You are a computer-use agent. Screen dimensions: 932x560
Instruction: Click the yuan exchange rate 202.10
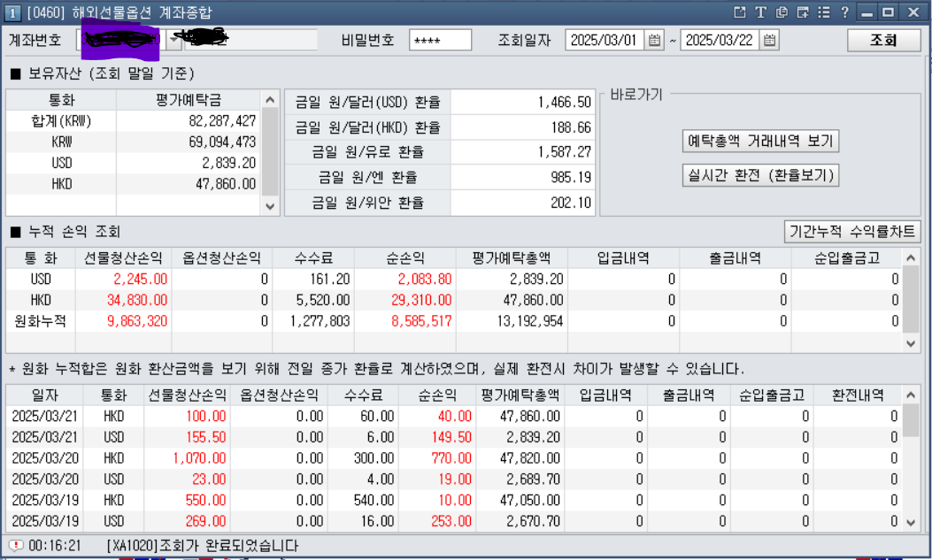(x=571, y=203)
